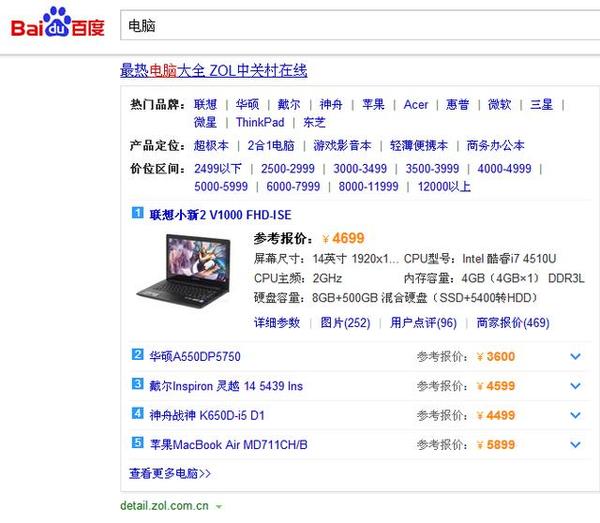Open 详细参数 for the Lenovo laptop
600x523 pixels.
pos(277,322)
